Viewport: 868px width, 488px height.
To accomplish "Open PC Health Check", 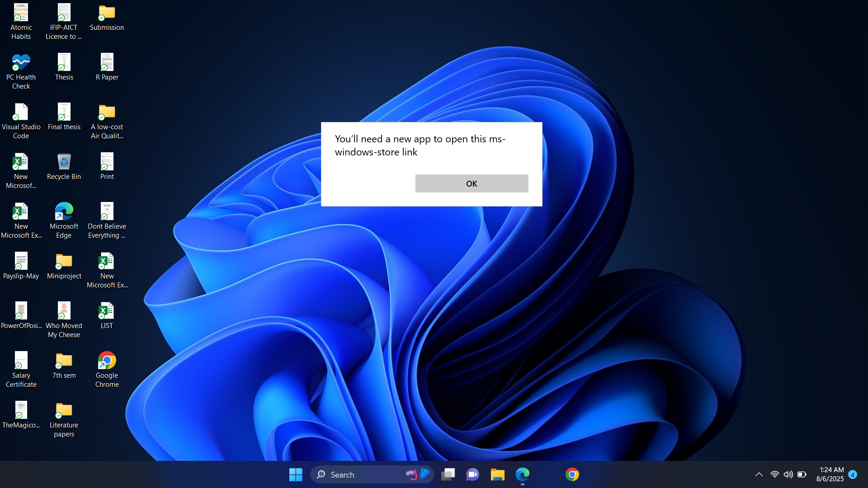I will coord(21,61).
